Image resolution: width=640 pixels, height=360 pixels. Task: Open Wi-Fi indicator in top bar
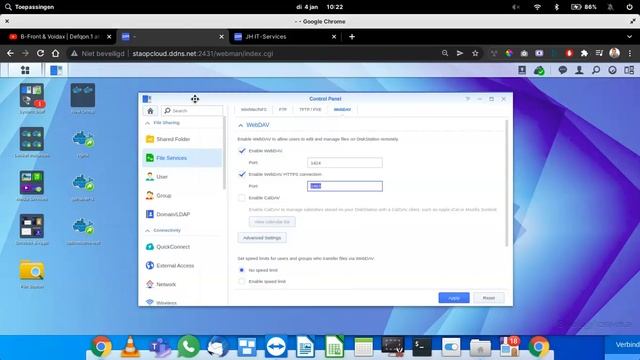pyautogui.click(x=537, y=7)
